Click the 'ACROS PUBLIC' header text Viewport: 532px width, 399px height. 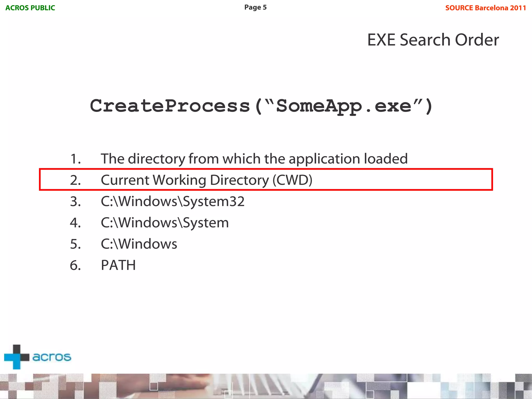click(x=30, y=8)
